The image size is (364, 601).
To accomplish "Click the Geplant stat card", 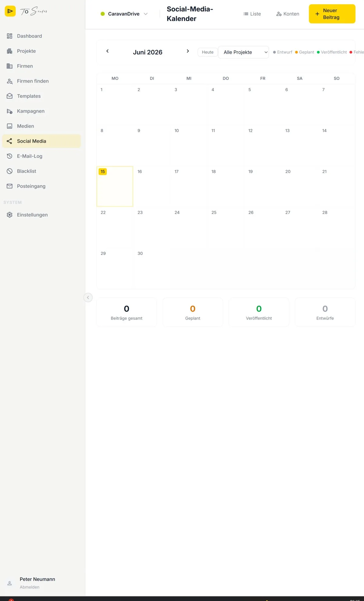I will pyautogui.click(x=193, y=312).
